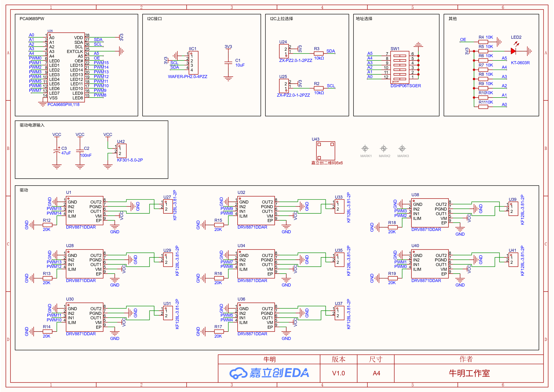The image size is (554, 392).
Task: Select the U40 DRV8871DDAR driver chip
Action: tap(430, 264)
